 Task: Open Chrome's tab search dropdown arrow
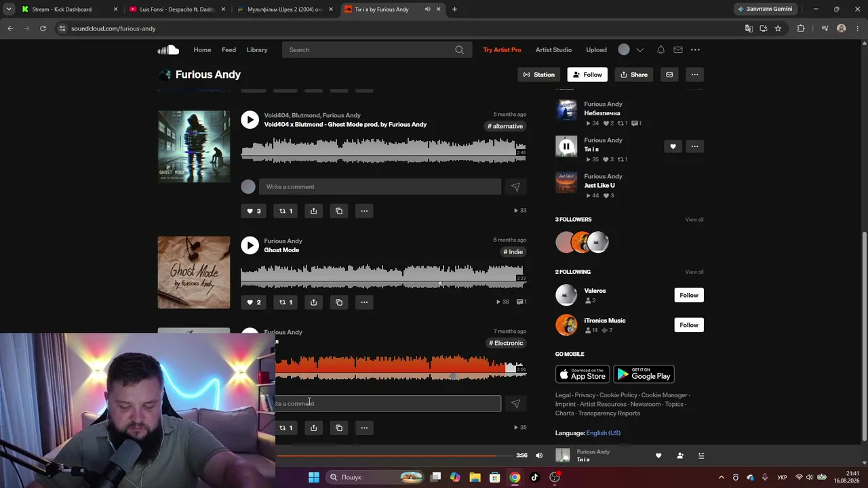click(9, 9)
